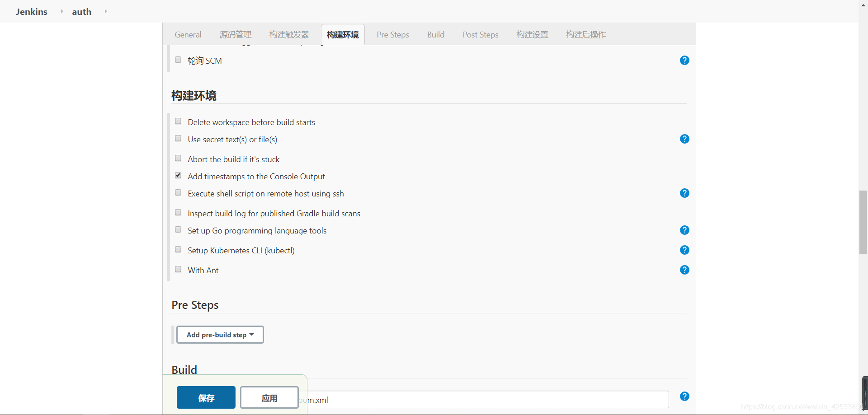Open help for Go programming language tools

click(684, 230)
